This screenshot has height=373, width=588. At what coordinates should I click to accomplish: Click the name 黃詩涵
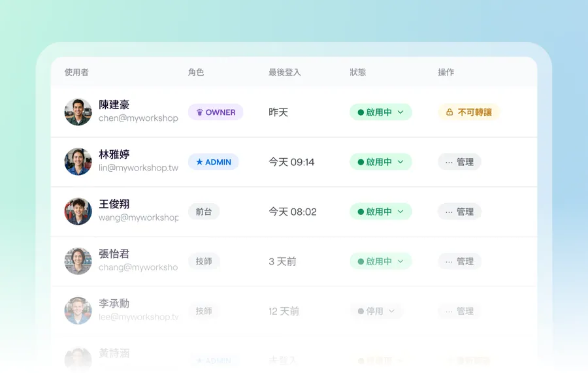tap(114, 353)
